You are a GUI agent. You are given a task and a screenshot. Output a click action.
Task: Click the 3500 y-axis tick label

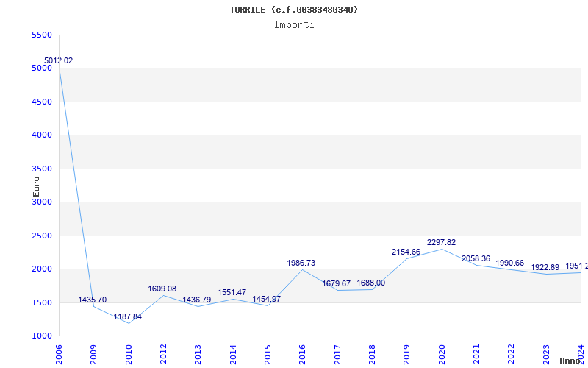click(42, 169)
